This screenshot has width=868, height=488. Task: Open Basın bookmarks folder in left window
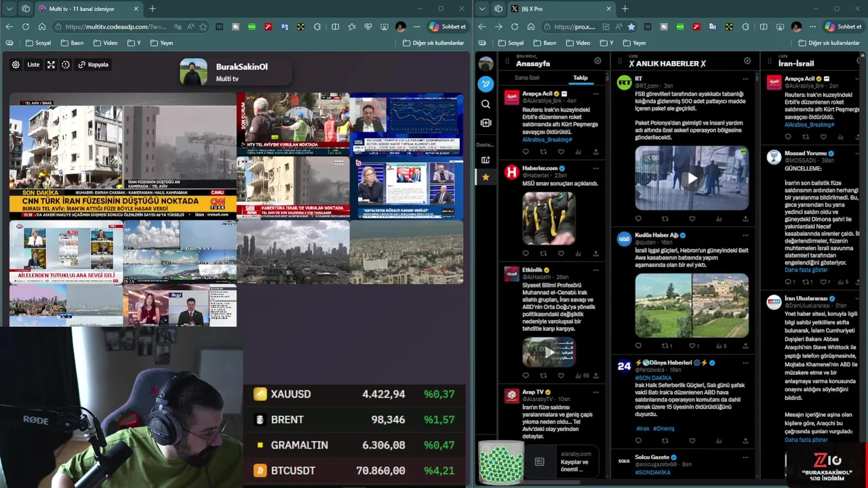(x=71, y=43)
